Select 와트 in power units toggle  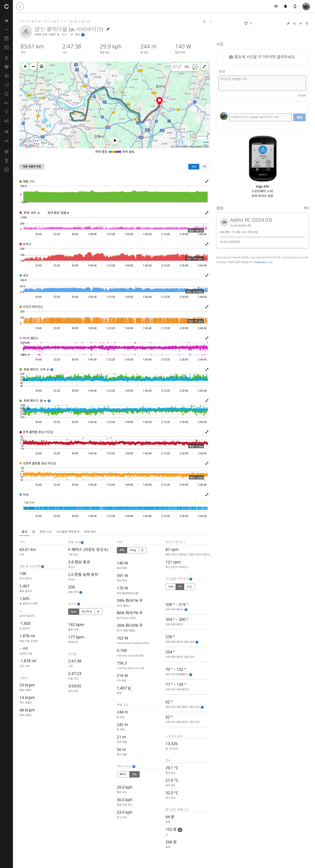coord(122,550)
